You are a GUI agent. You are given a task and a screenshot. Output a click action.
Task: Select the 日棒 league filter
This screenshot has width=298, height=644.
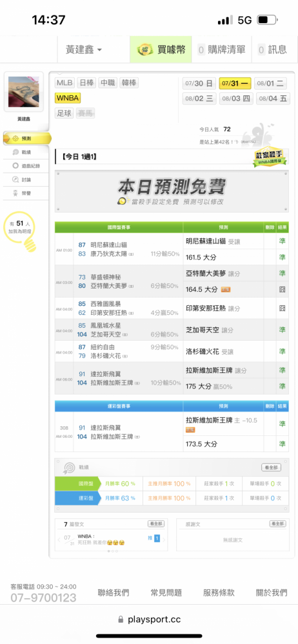86,83
